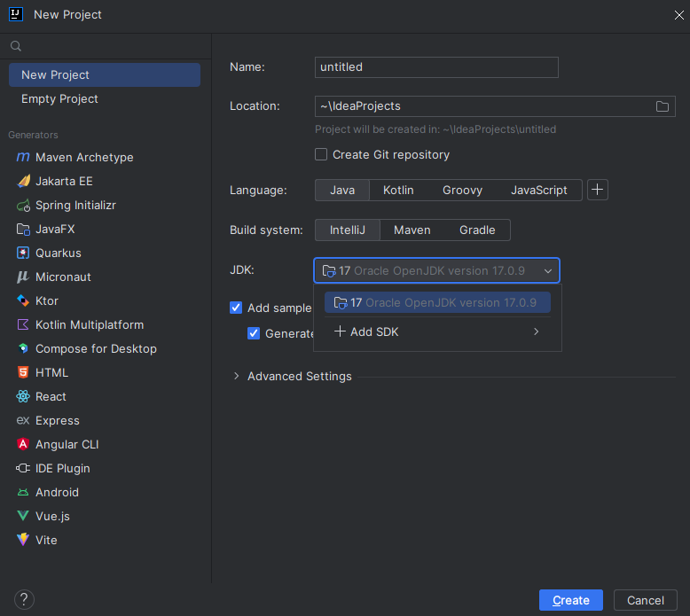Select the Angular CLI icon
This screenshot has height=616, width=690.
23,445
